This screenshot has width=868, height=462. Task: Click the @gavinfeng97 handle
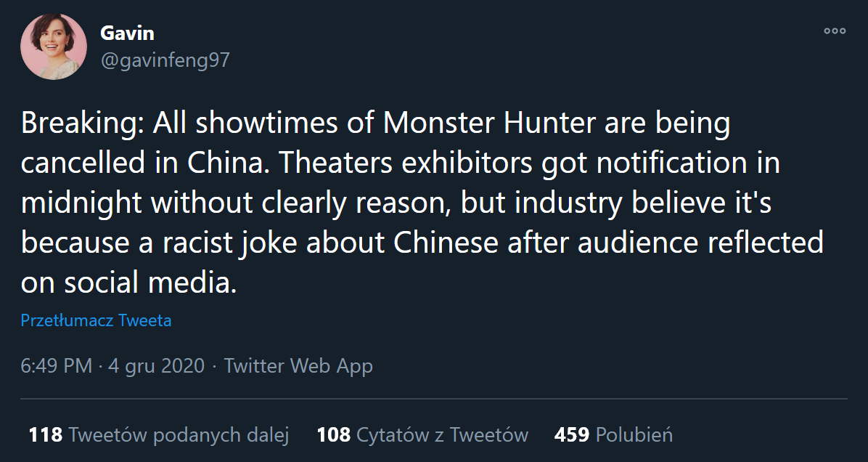164,60
